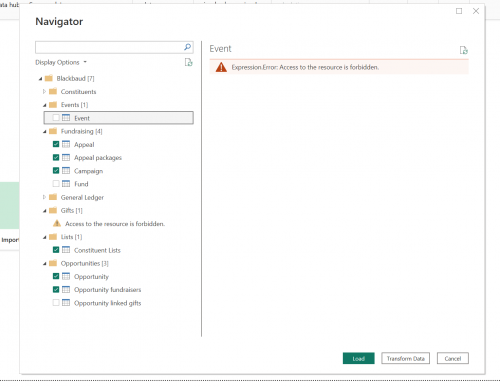Check the Opportunity linked gifts checkbox

pyautogui.click(x=56, y=303)
